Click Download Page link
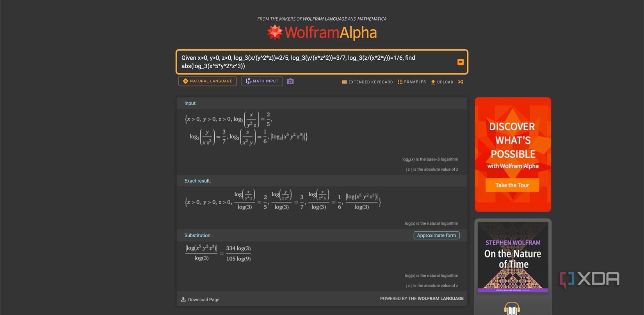This screenshot has width=644, height=315. coord(200,300)
